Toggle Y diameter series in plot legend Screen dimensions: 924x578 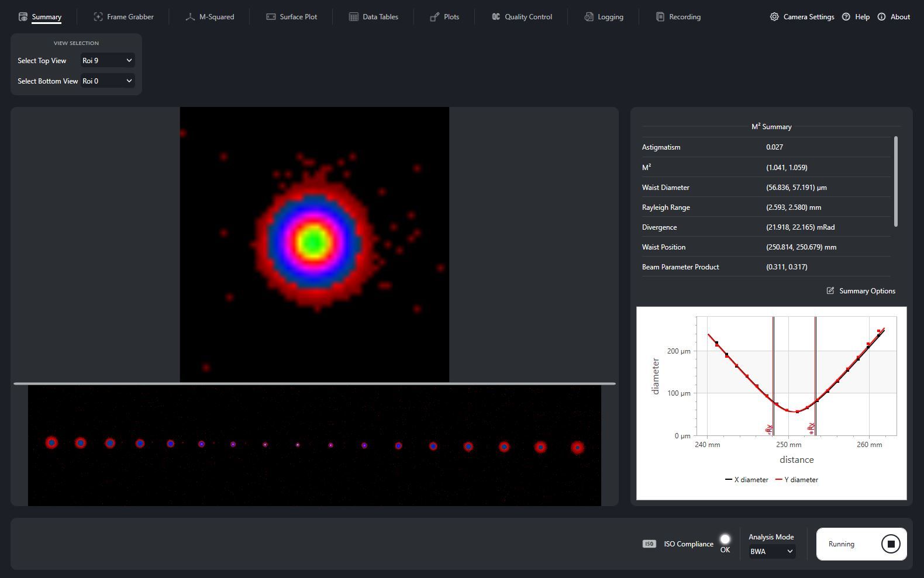pos(797,480)
